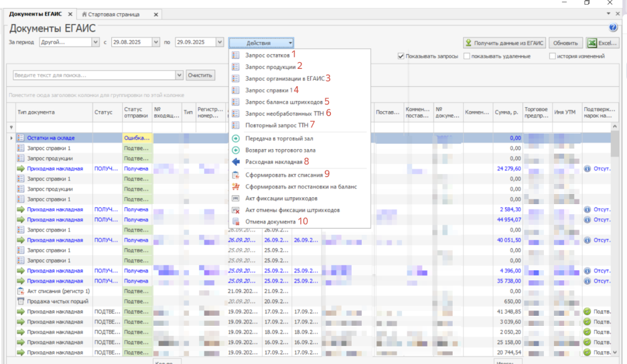This screenshot has width=627, height=364.
Task: Click green check icon in 41 348,85 row
Action: tap(587, 312)
